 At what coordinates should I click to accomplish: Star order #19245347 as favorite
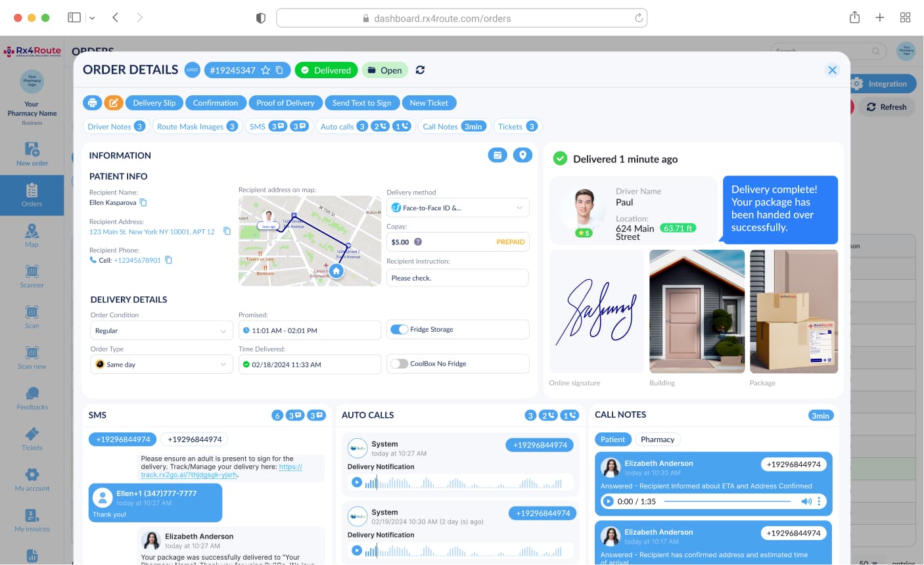pos(266,70)
